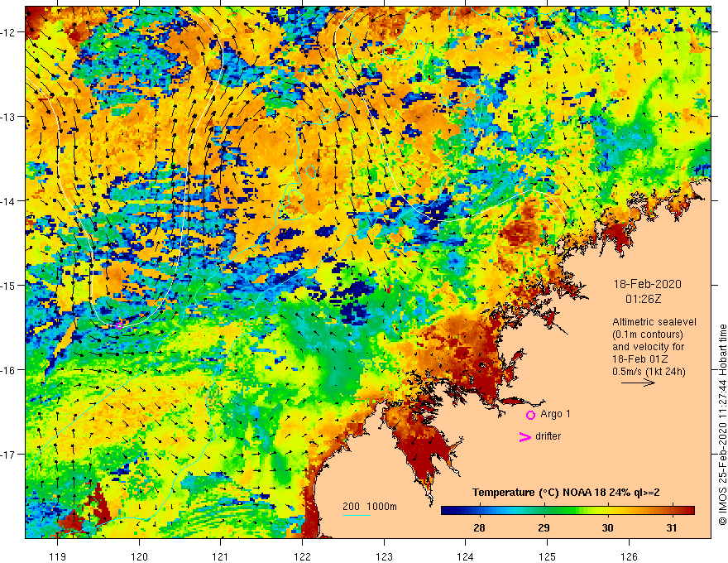Click the longitude label 122
Image resolution: width=728 pixels, height=563 pixels.
click(302, 556)
